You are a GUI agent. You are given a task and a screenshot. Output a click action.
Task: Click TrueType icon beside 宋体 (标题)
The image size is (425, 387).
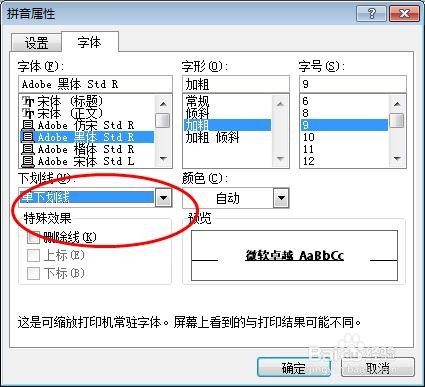coord(28,102)
